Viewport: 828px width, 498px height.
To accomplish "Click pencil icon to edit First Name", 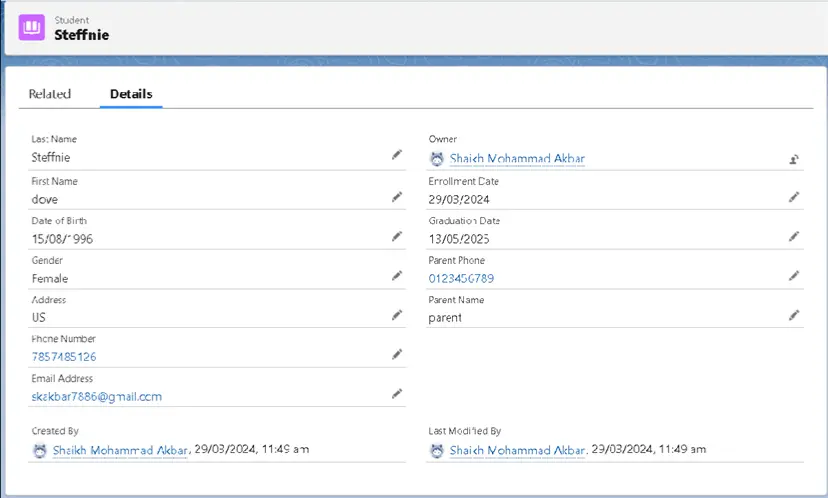I will tap(396, 197).
